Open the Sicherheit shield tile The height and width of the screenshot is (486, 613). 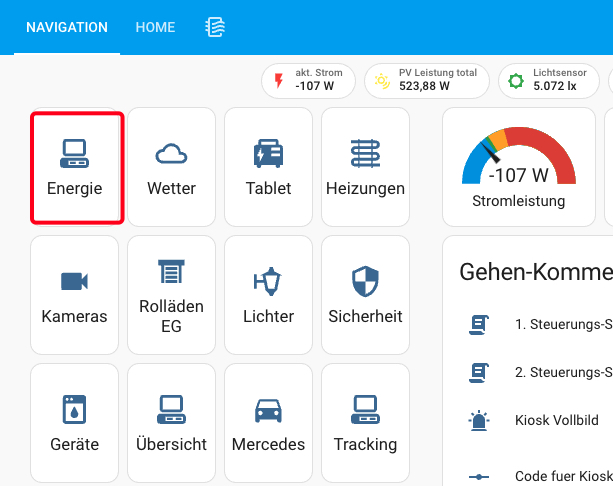365,295
